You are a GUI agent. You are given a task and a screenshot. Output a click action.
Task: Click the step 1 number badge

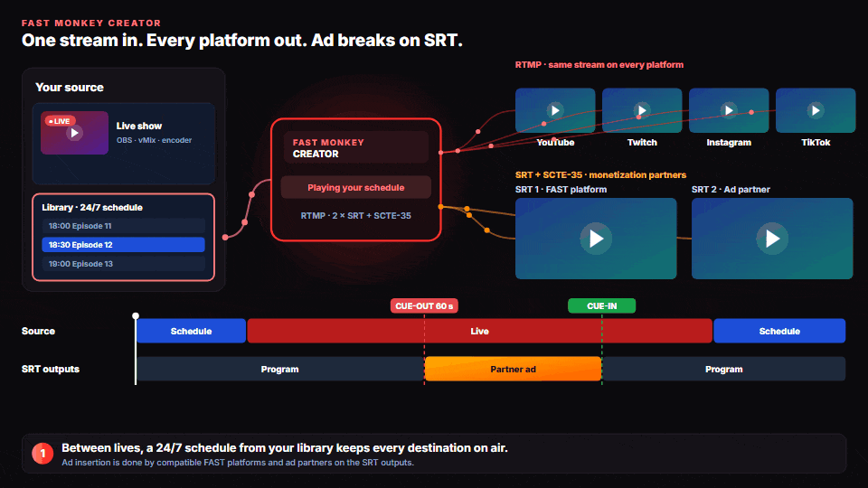click(x=42, y=453)
